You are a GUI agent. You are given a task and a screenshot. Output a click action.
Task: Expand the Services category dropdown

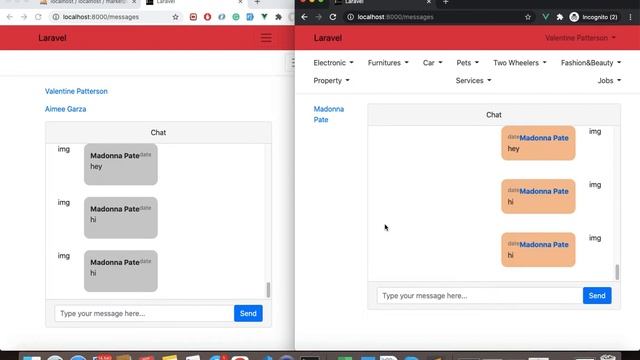(x=473, y=81)
